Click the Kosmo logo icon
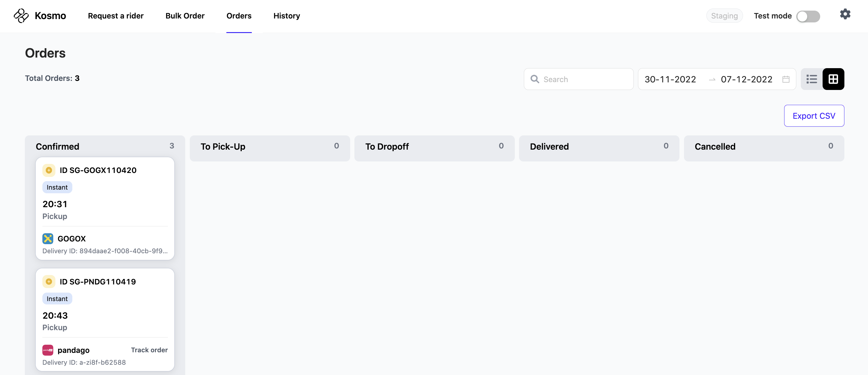This screenshot has width=868, height=375. point(21,16)
